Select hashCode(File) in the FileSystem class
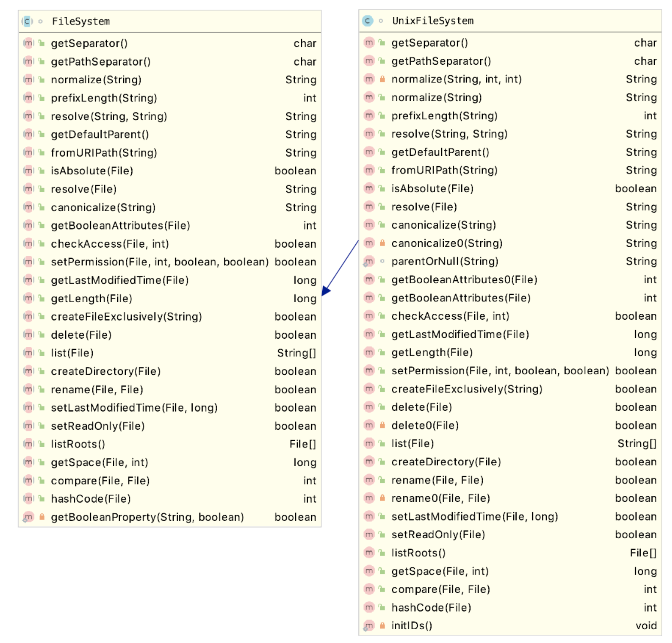Screen dimensions: 672x643 click(x=91, y=498)
